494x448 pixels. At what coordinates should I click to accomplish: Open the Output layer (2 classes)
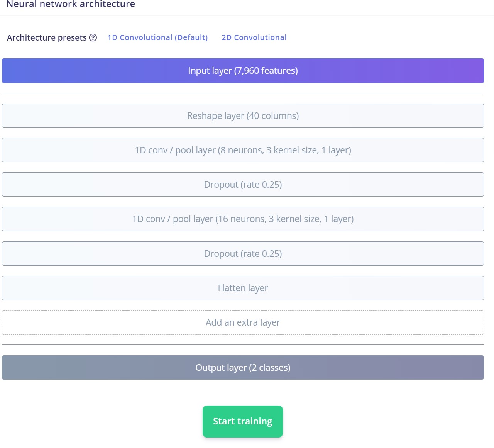(243, 368)
